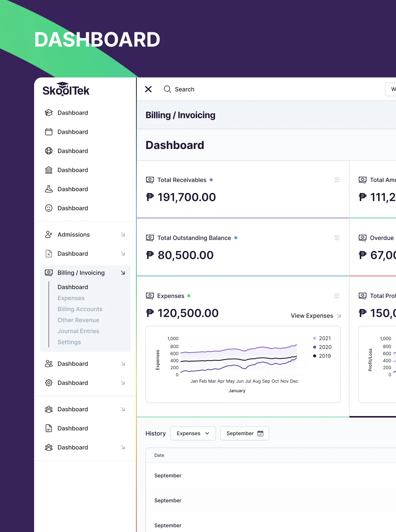Screen dimensions: 396x532
Task: Toggle the 2020 legend series
Action: pos(322,347)
